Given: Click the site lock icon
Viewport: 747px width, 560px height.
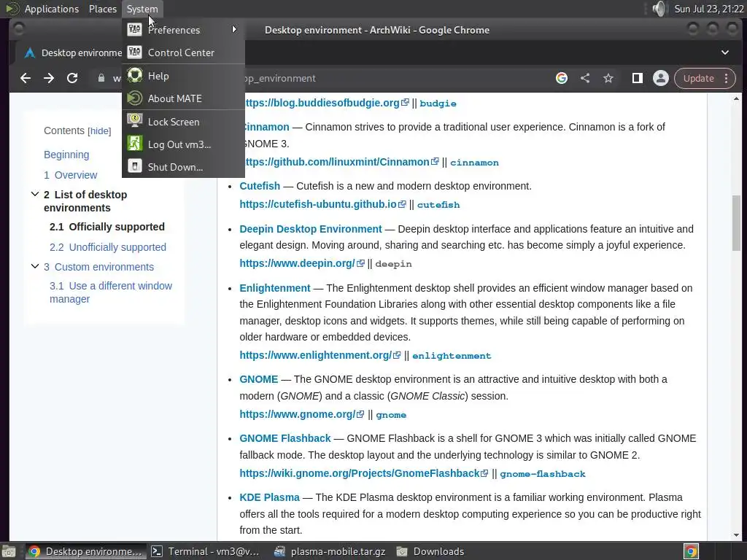Looking at the screenshot, I should pos(101,78).
